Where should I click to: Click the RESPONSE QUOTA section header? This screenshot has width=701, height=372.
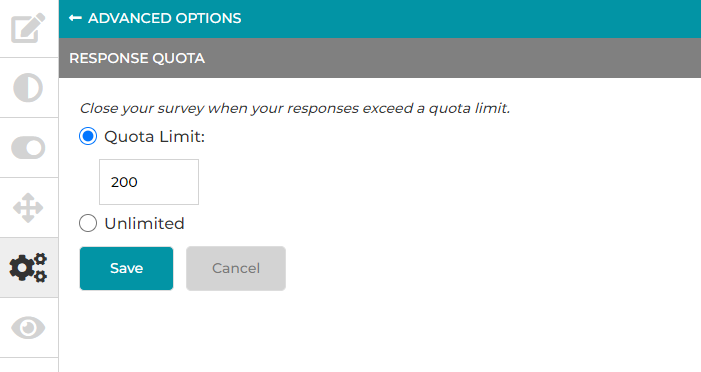[137, 58]
